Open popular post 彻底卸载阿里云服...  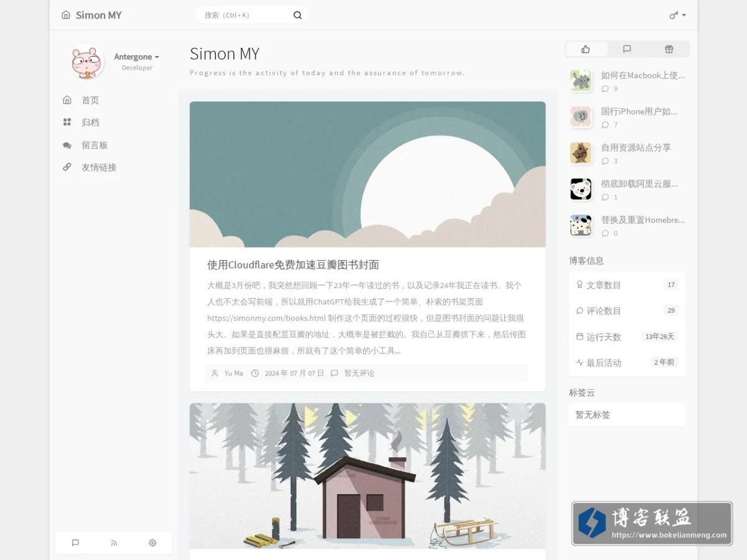point(639,184)
